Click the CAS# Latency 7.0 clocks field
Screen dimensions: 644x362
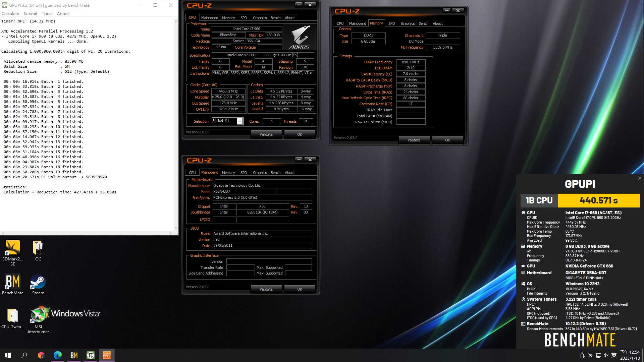point(411,74)
